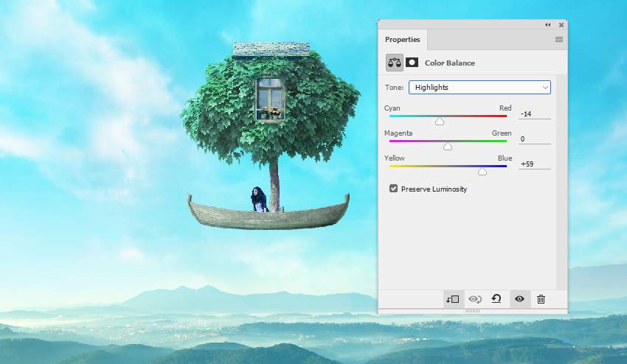The height and width of the screenshot is (364, 627).
Task: Click the Properties panel vertical scrollbar
Action: click(561, 182)
